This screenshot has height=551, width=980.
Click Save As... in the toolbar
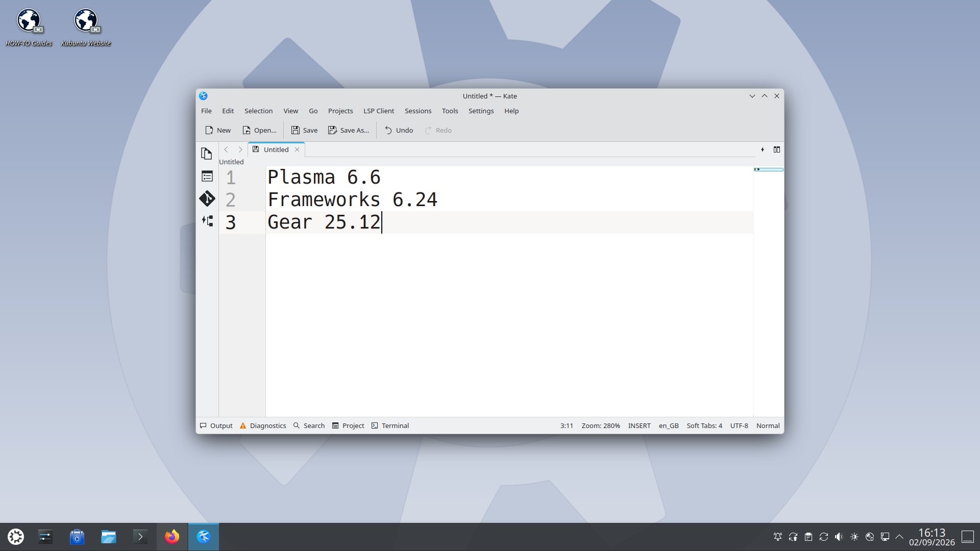[x=349, y=130]
